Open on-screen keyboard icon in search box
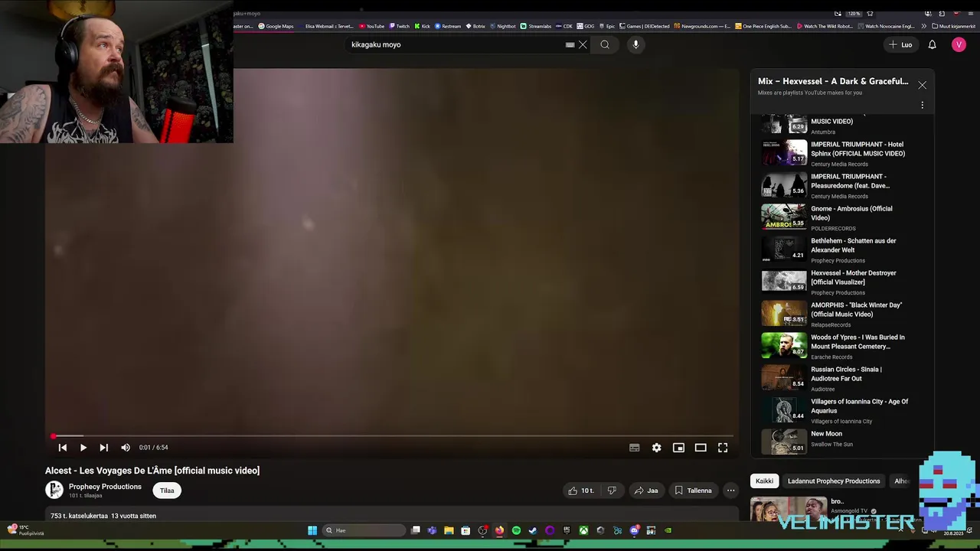 click(570, 44)
